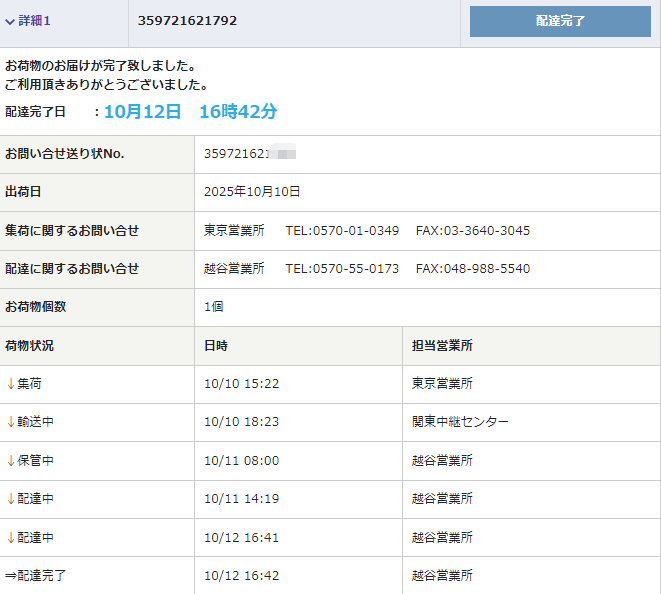The image size is (661, 594).
Task: Click the double arrow beside bottom 配達完了
Action: (11, 576)
